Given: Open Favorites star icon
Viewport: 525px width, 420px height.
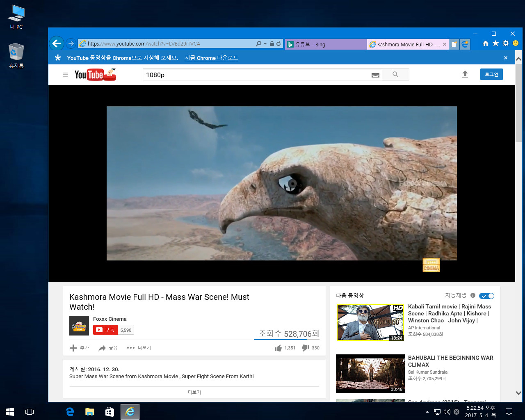Looking at the screenshot, I should click(495, 43).
